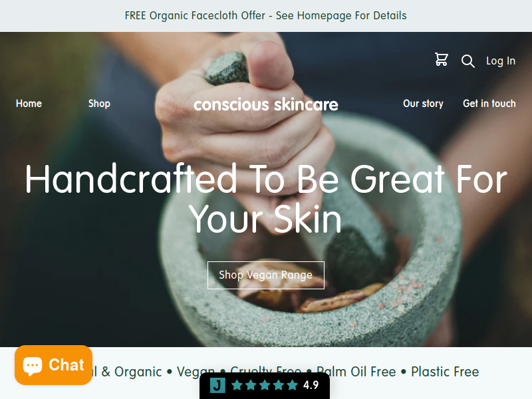Click the J logo in reviews badge
Screen dimensions: 532x399
click(x=217, y=385)
